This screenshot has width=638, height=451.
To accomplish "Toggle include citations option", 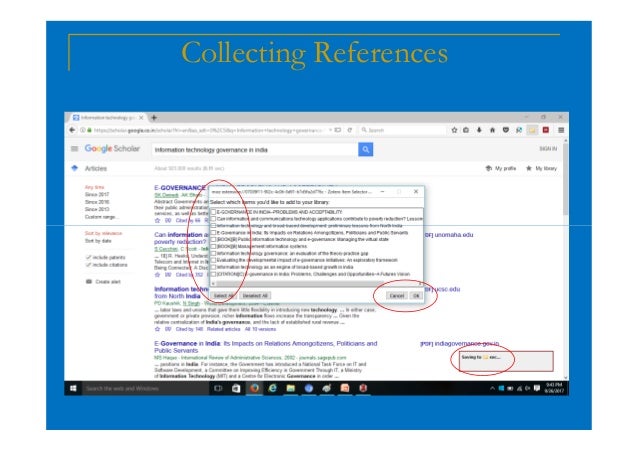I will (107, 265).
